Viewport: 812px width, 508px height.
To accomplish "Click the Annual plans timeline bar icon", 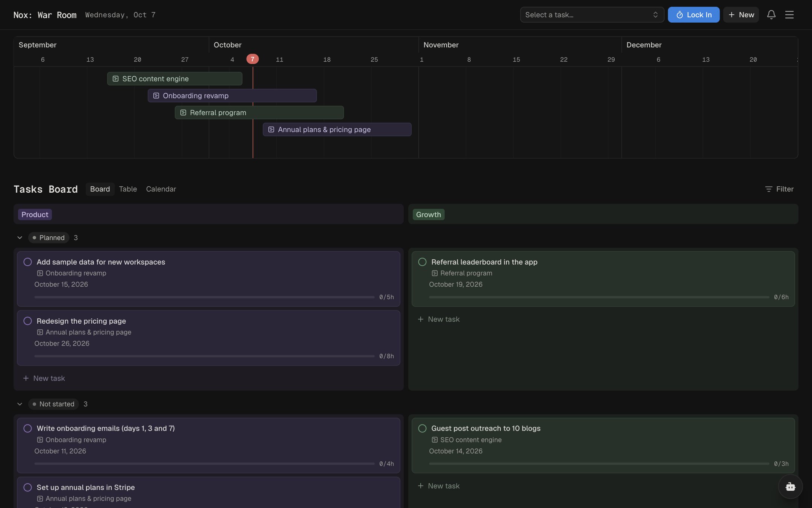I will tap(271, 129).
